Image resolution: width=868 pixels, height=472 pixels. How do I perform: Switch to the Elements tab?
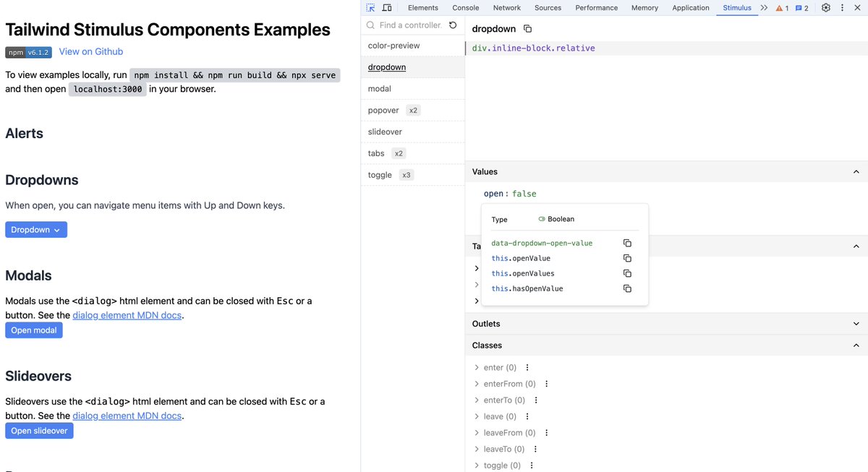[x=423, y=8]
